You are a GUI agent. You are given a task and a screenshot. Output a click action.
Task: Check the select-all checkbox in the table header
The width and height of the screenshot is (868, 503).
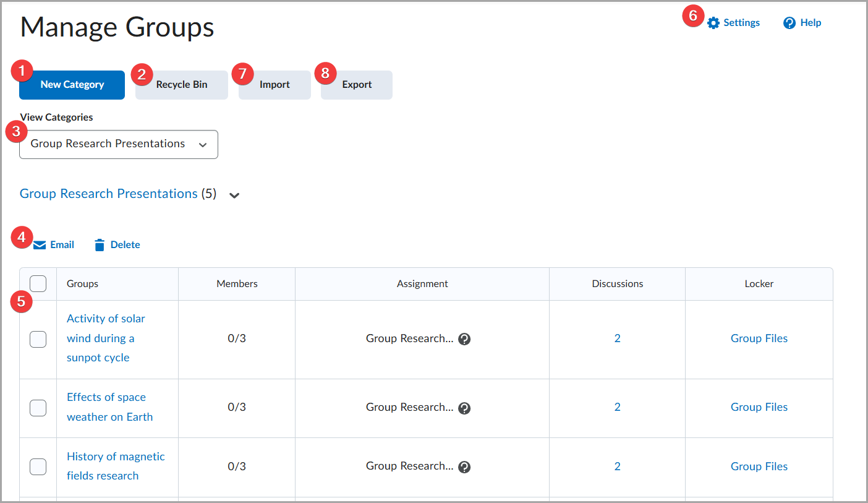(x=38, y=283)
